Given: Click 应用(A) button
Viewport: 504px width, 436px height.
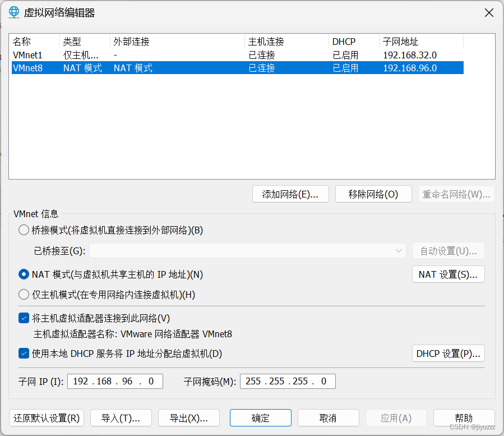Looking at the screenshot, I should pyautogui.click(x=396, y=418).
